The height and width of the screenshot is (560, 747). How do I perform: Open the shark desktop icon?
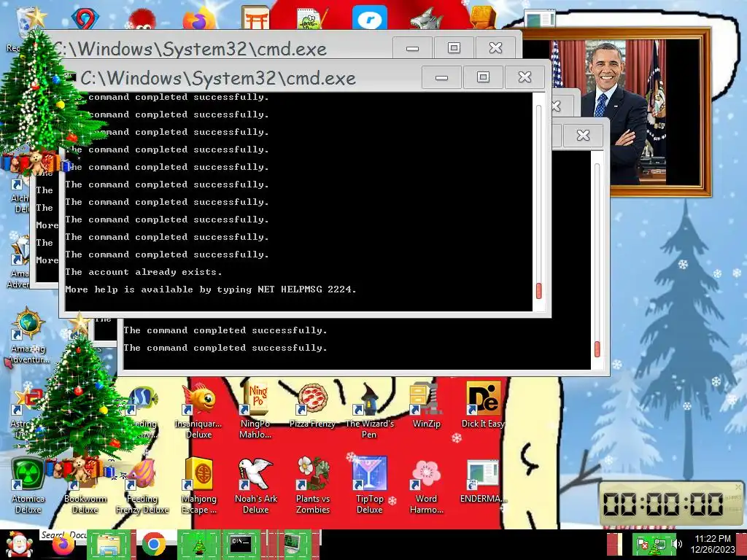(x=427, y=20)
